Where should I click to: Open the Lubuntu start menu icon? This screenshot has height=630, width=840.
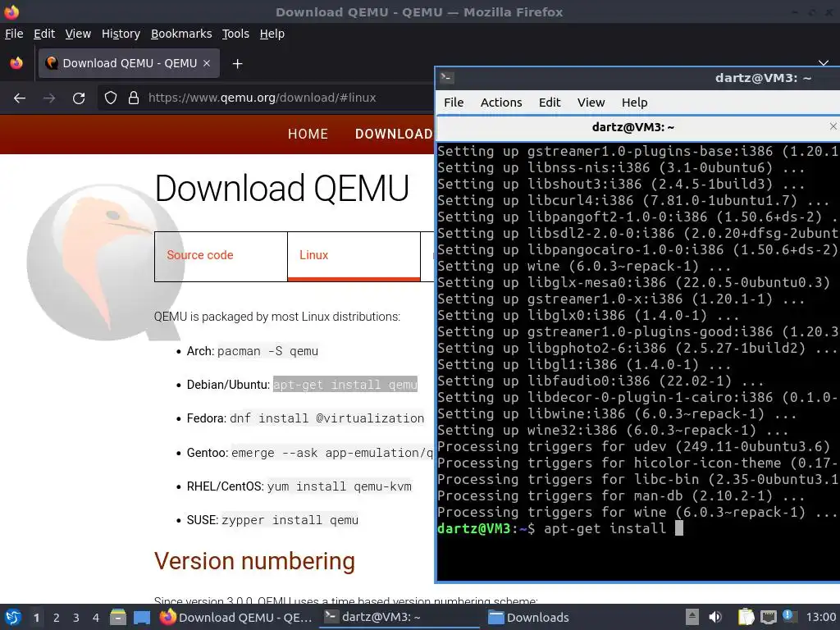(13, 617)
